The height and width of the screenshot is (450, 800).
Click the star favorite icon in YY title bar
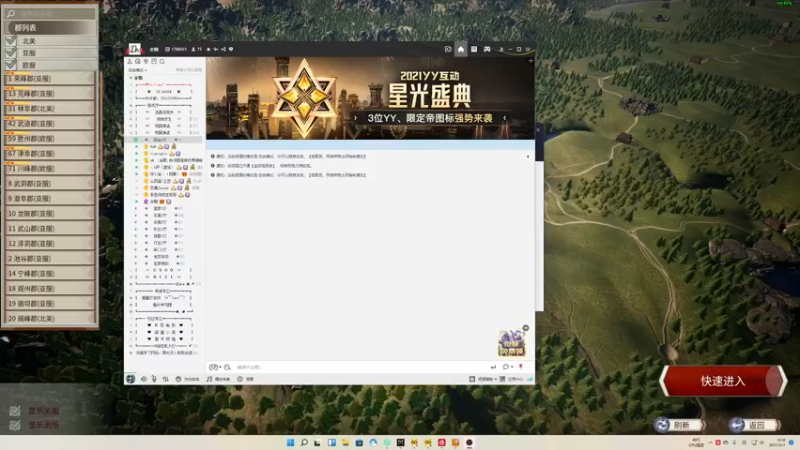pos(208,49)
